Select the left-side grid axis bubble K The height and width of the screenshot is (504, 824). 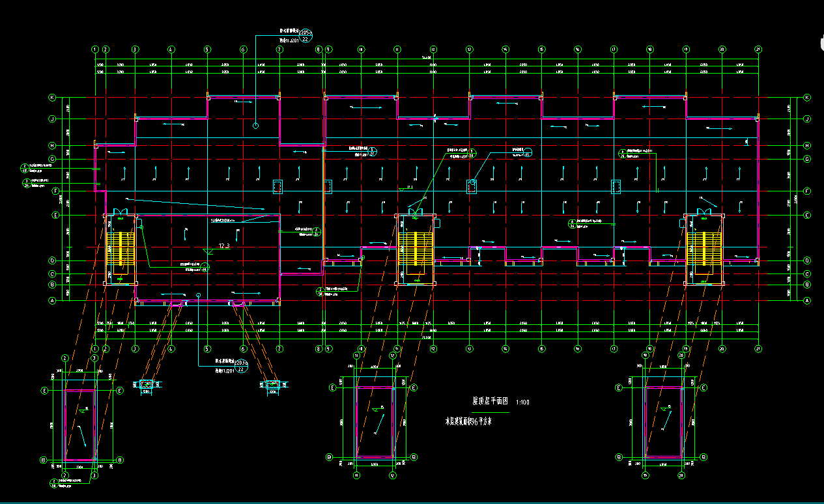(x=53, y=98)
